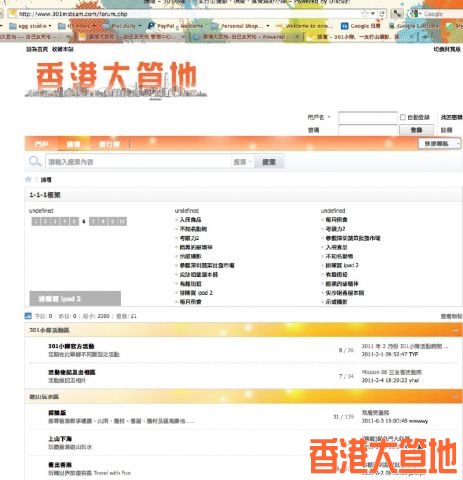Click the first top-left header link
463x480 pixels.
(x=37, y=49)
